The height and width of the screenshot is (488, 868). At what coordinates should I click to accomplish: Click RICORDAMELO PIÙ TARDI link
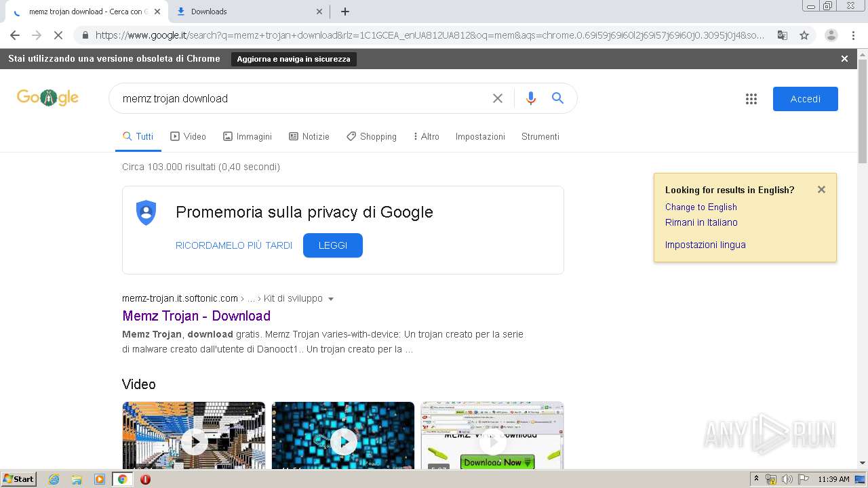(234, 245)
